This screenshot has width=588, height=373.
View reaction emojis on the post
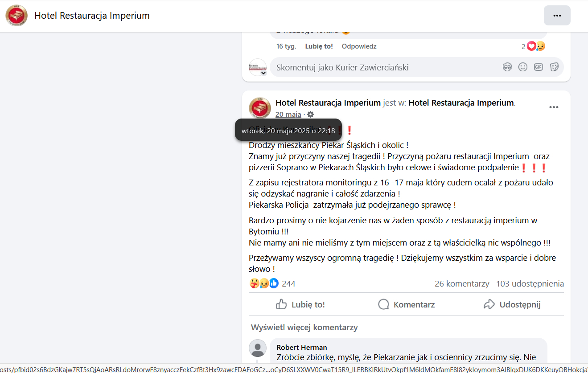264,283
